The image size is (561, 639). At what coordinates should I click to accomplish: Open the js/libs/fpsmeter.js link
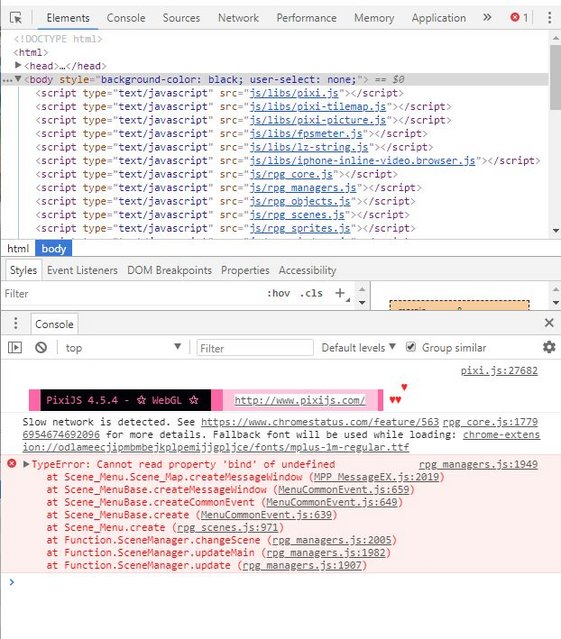tap(306, 134)
